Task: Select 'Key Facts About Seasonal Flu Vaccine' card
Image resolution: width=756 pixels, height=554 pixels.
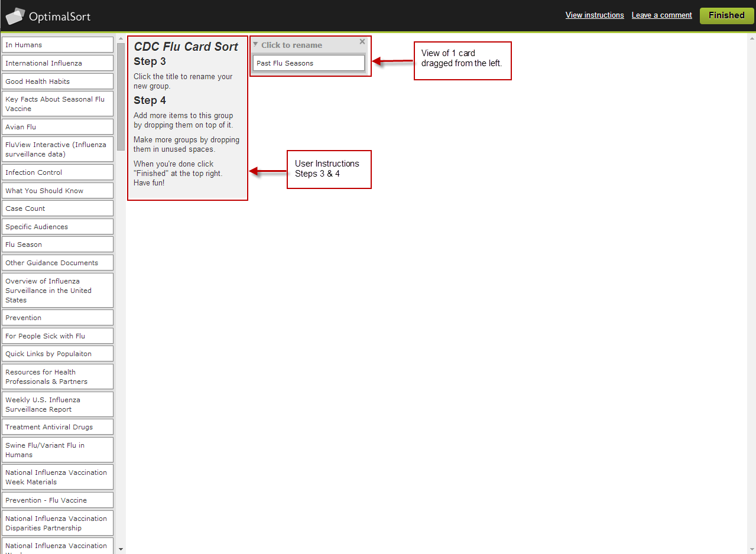Action: [x=57, y=104]
